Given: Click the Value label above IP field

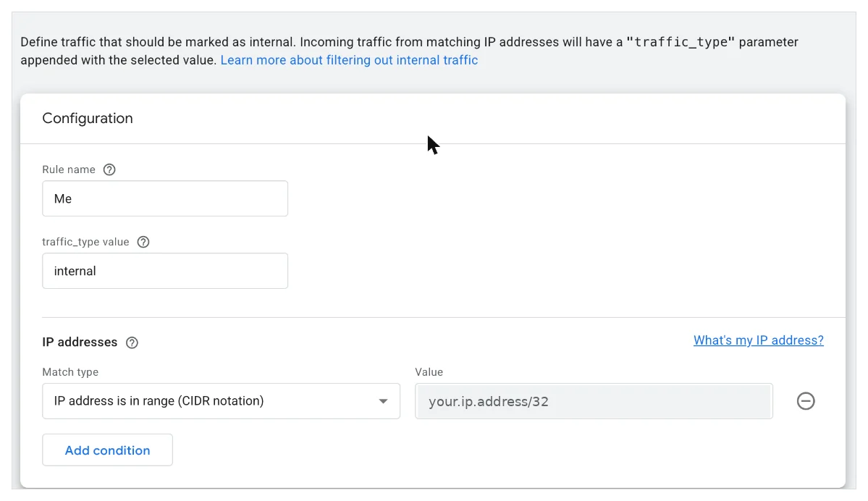Looking at the screenshot, I should click(x=429, y=372).
